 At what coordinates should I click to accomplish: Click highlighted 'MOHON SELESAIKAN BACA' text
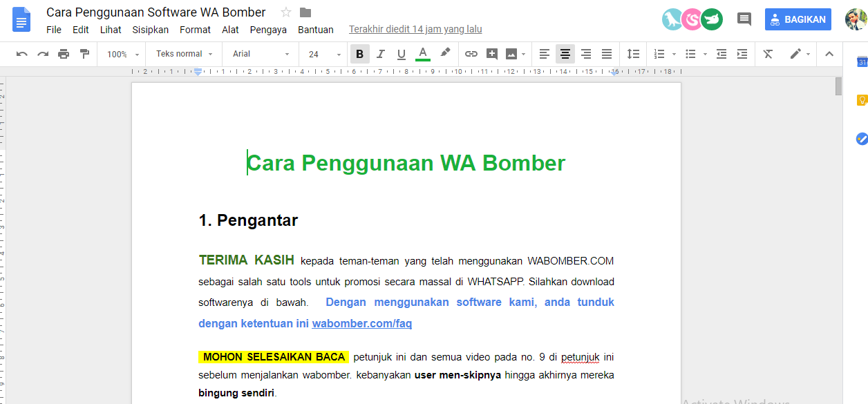coord(274,357)
